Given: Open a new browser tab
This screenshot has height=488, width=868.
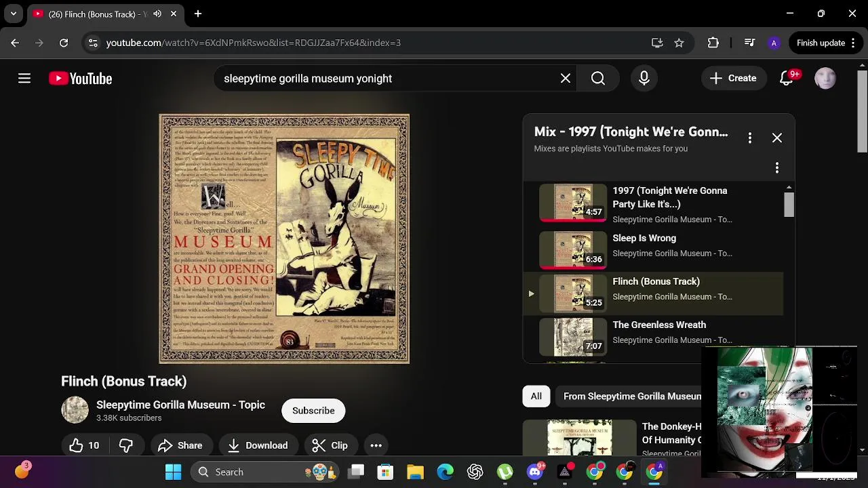Looking at the screenshot, I should click(198, 14).
